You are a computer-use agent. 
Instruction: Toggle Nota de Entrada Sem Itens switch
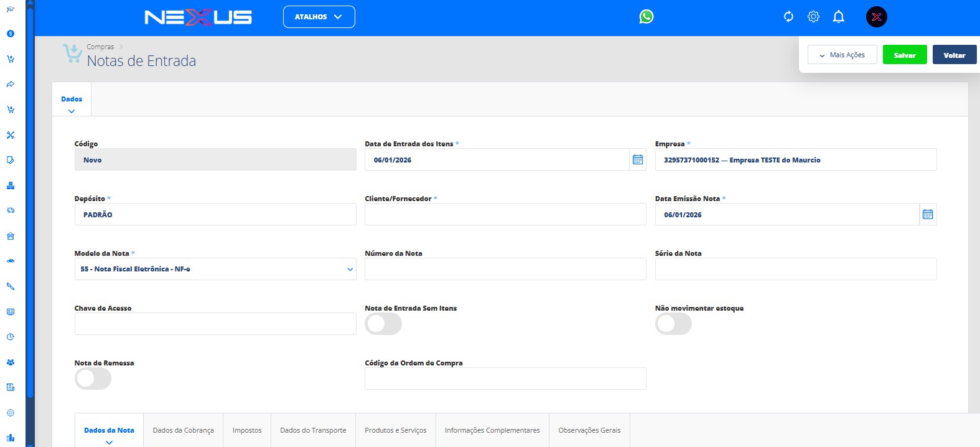[x=383, y=324]
